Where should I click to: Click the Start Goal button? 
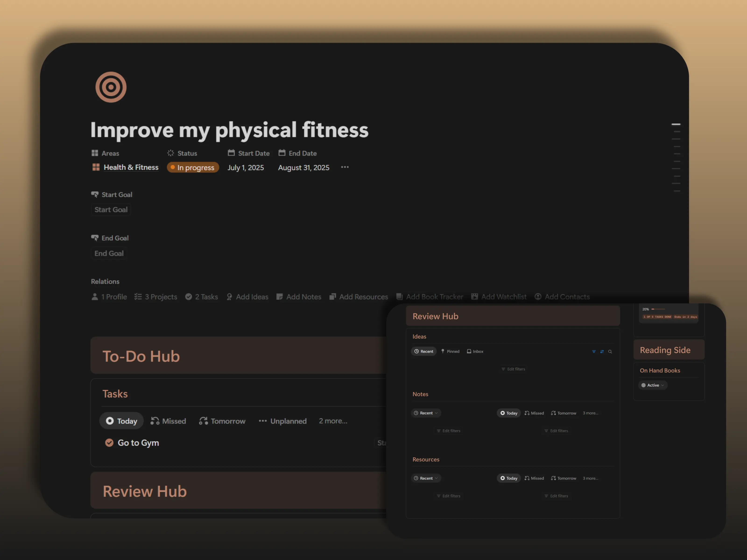click(x=111, y=210)
